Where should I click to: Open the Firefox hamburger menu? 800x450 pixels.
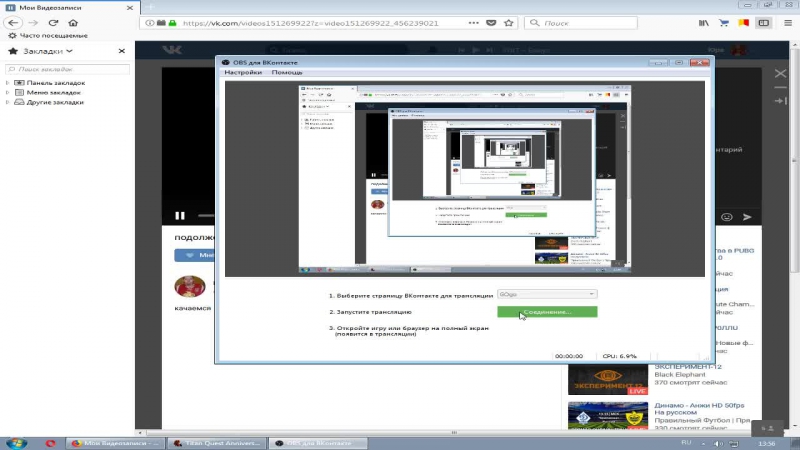(788, 23)
